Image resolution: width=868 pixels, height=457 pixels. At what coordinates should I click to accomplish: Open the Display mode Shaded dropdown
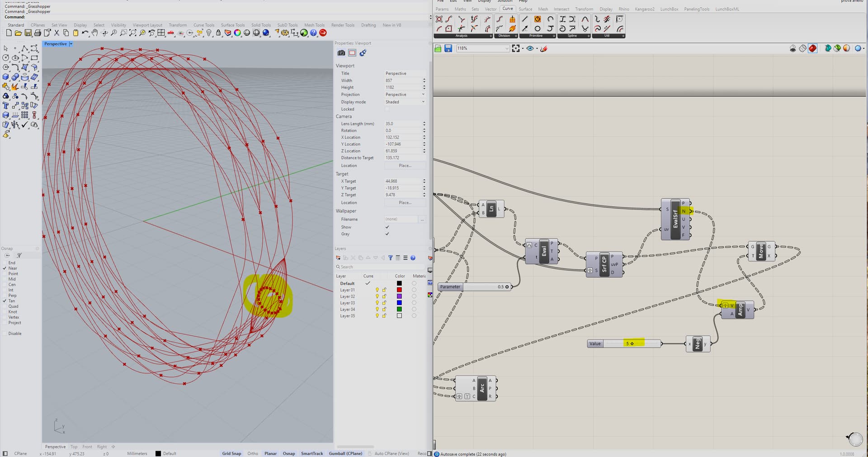[405, 102]
